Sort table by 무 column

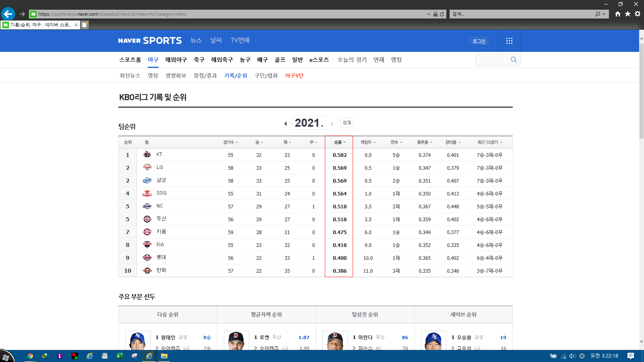tap(313, 142)
